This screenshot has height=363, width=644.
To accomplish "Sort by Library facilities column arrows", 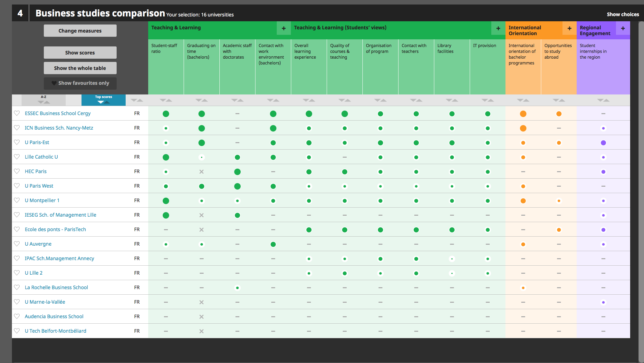I will tap(452, 100).
